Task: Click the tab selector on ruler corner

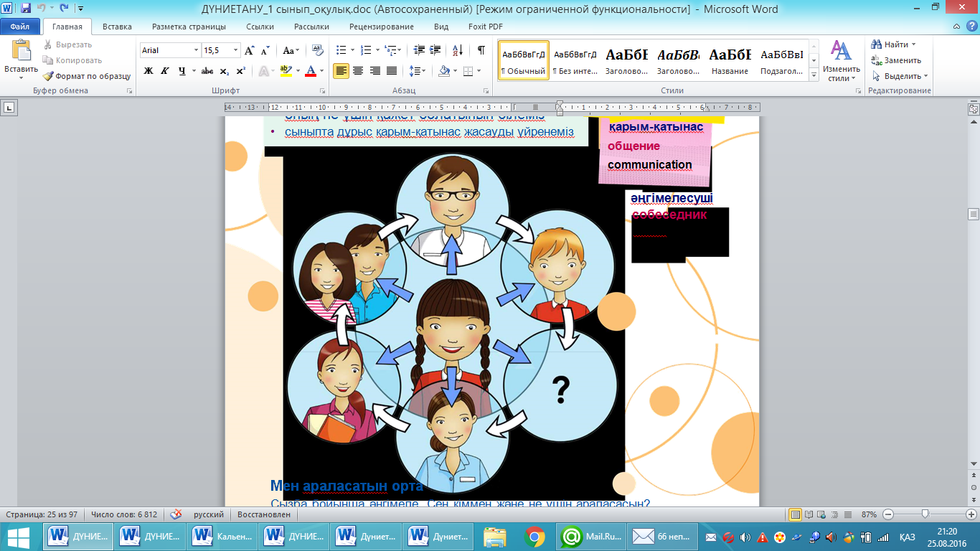Action: (9, 108)
